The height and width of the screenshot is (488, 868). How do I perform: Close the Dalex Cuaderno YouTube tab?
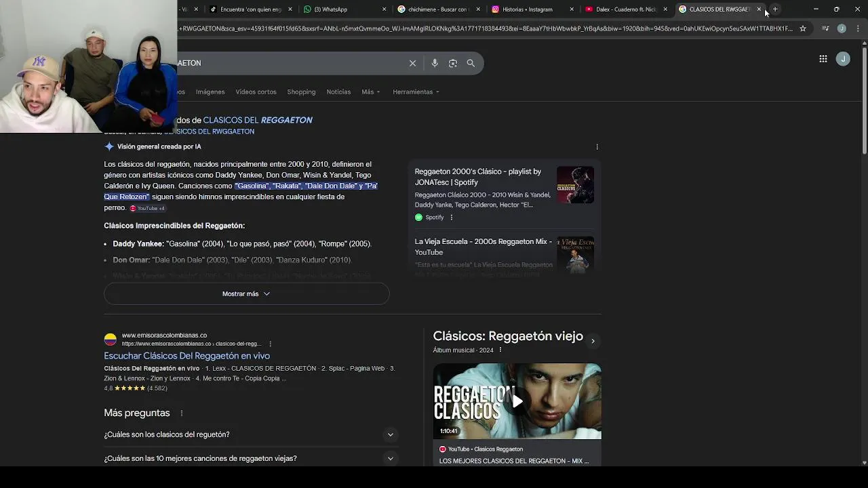coord(665,9)
